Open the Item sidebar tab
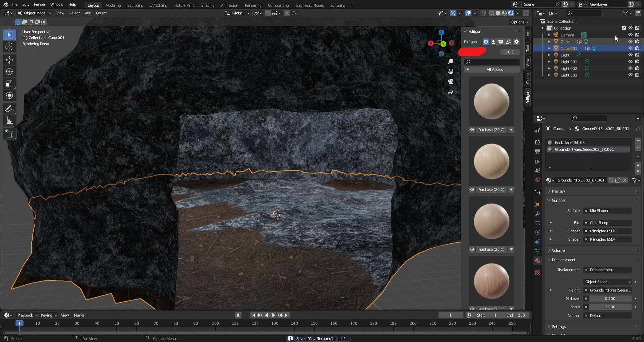This screenshot has height=342, width=644. (x=528, y=34)
